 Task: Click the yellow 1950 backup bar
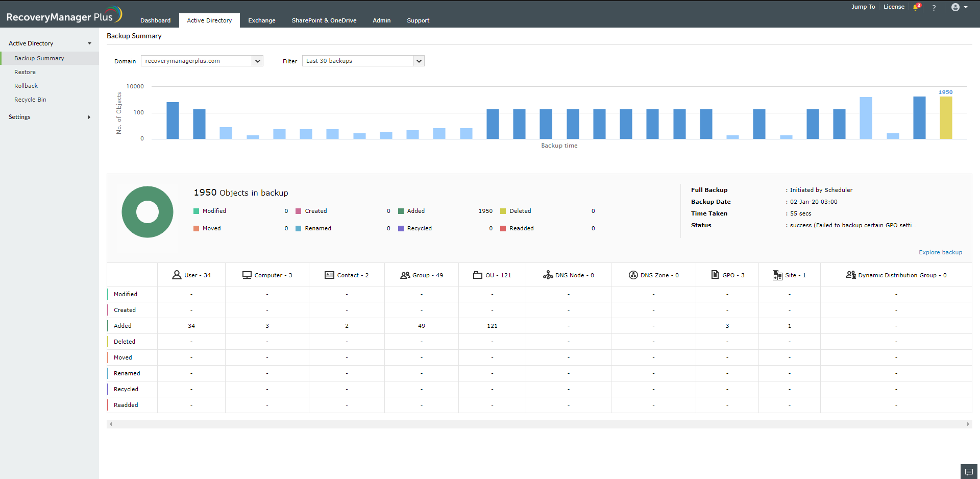tap(945, 117)
